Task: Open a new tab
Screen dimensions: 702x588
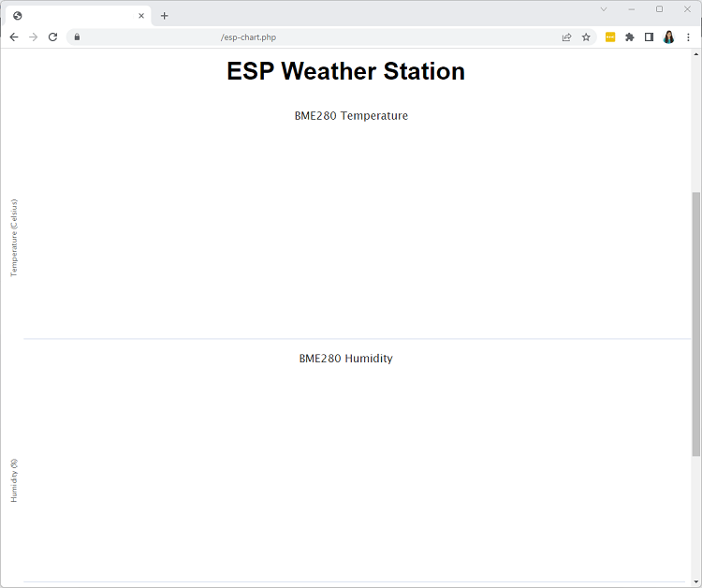Action: [165, 16]
